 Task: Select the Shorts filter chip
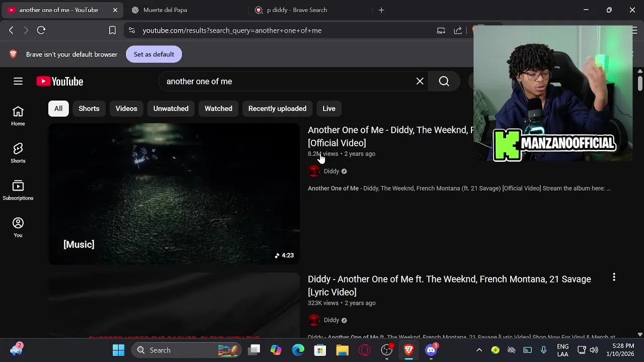pyautogui.click(x=89, y=109)
